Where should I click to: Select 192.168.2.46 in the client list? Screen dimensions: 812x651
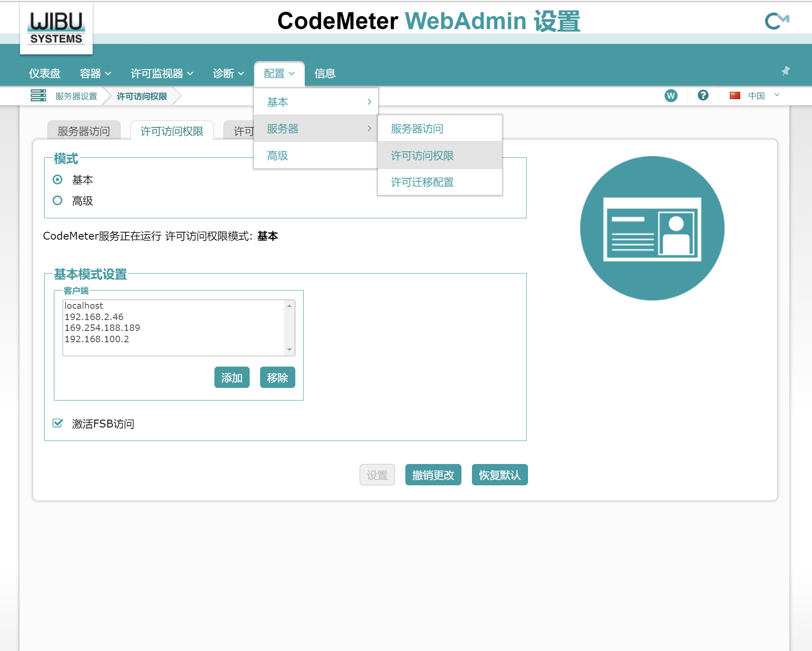point(94,317)
